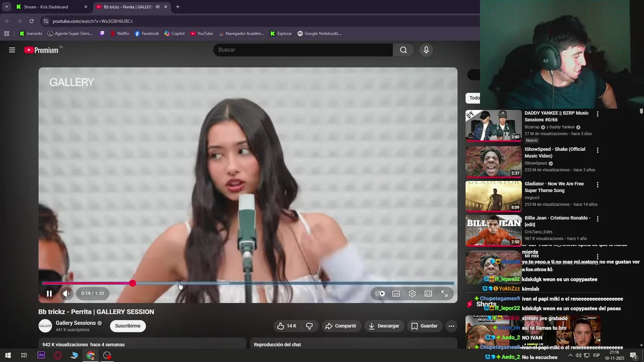
Task: Click the Descargar download button
Action: click(383, 326)
